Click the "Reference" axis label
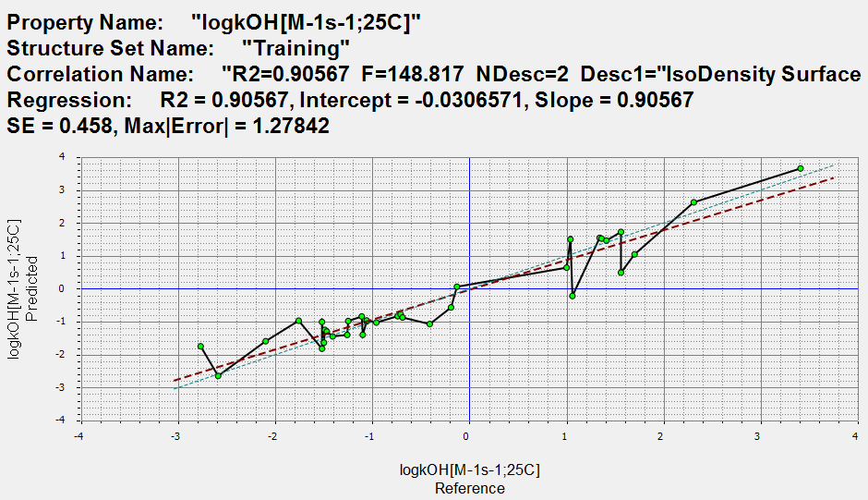Viewport: 868px width, 500px height. [x=469, y=488]
